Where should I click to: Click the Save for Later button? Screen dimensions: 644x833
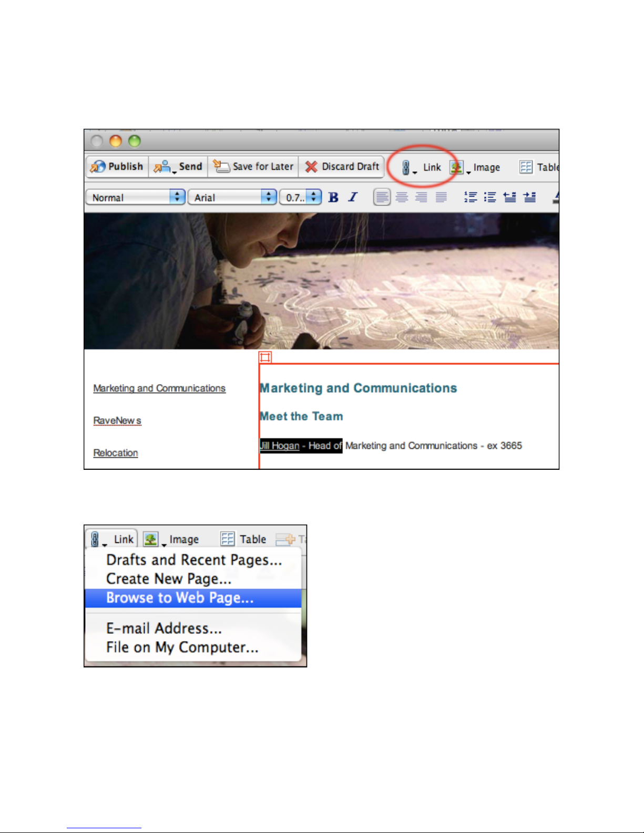(253, 167)
